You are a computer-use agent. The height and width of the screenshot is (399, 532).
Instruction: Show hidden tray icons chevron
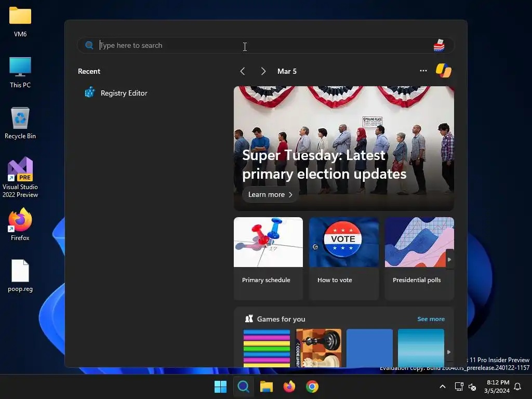pos(443,387)
